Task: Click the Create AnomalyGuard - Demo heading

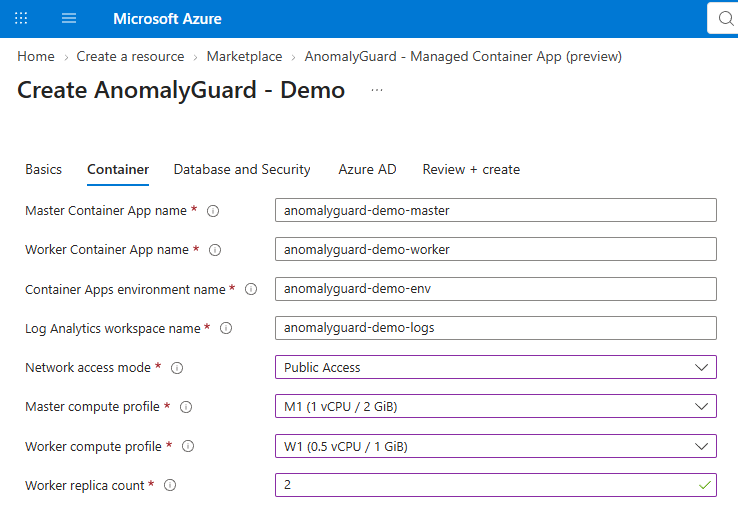Action: (181, 90)
